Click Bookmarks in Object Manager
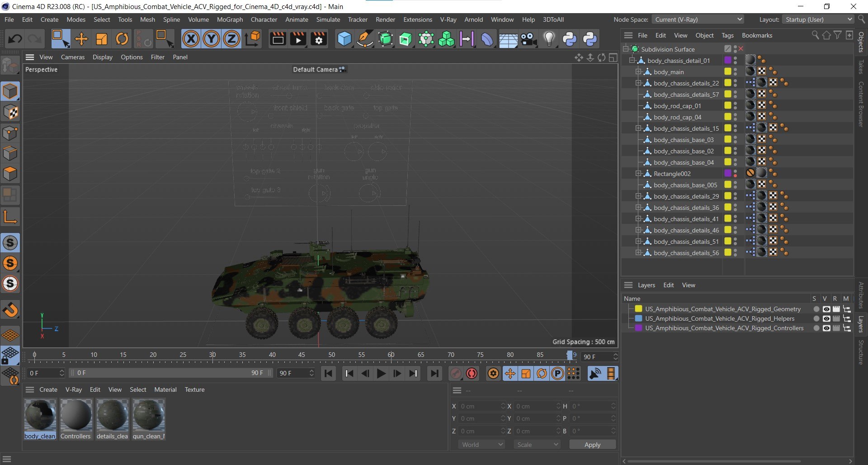868x465 pixels. pos(757,35)
